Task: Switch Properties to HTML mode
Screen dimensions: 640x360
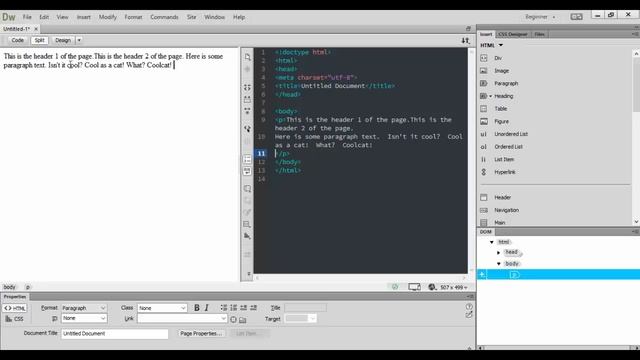Action: pos(15,308)
